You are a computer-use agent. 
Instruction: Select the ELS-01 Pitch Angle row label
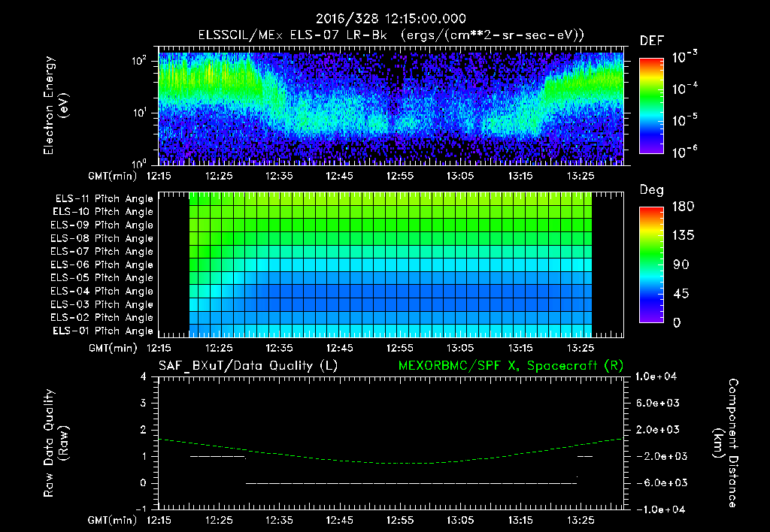coord(103,331)
